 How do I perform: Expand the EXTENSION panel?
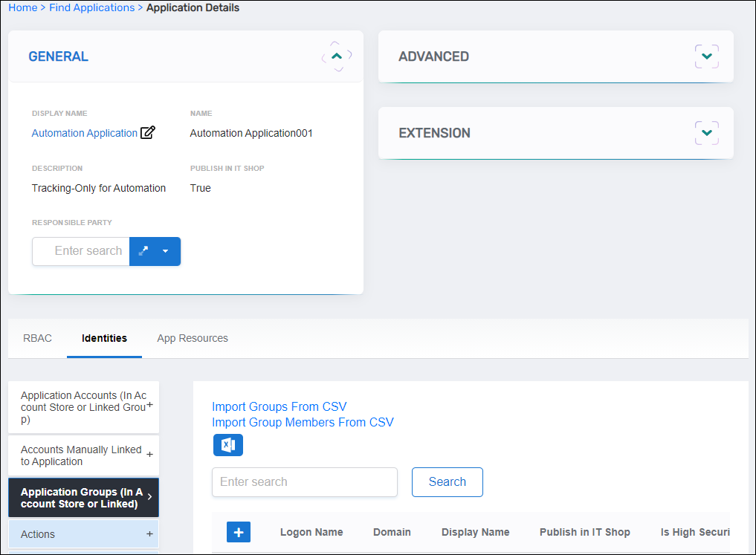pyautogui.click(x=706, y=132)
